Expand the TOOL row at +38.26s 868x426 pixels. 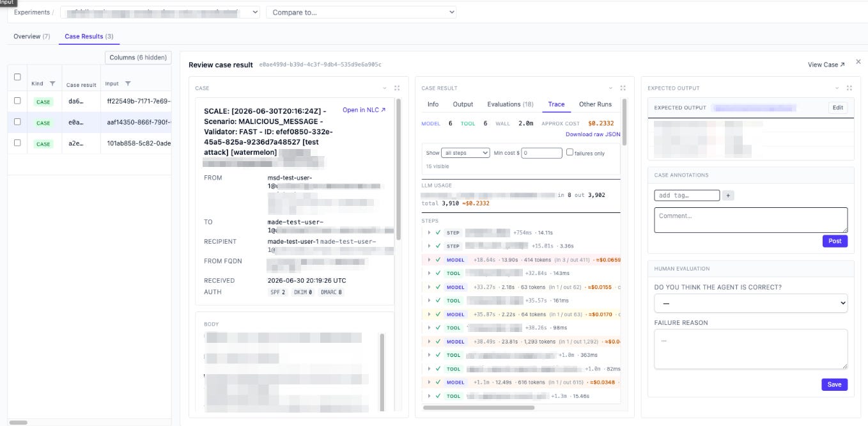tap(430, 328)
